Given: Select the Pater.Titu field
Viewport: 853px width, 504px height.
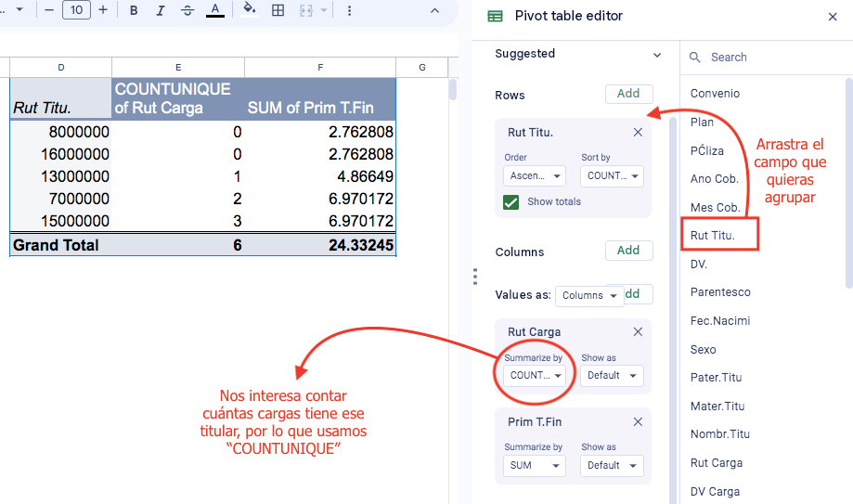Looking at the screenshot, I should click(x=716, y=378).
